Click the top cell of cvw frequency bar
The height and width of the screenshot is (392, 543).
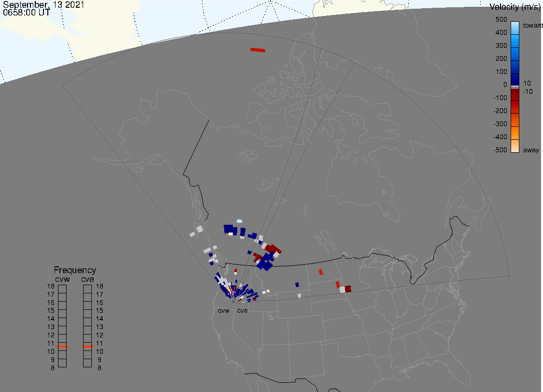[x=62, y=289]
